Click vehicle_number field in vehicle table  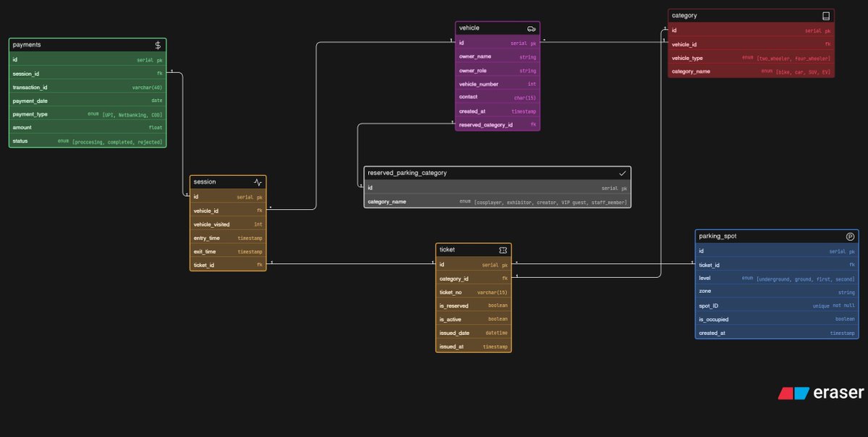tap(498, 84)
